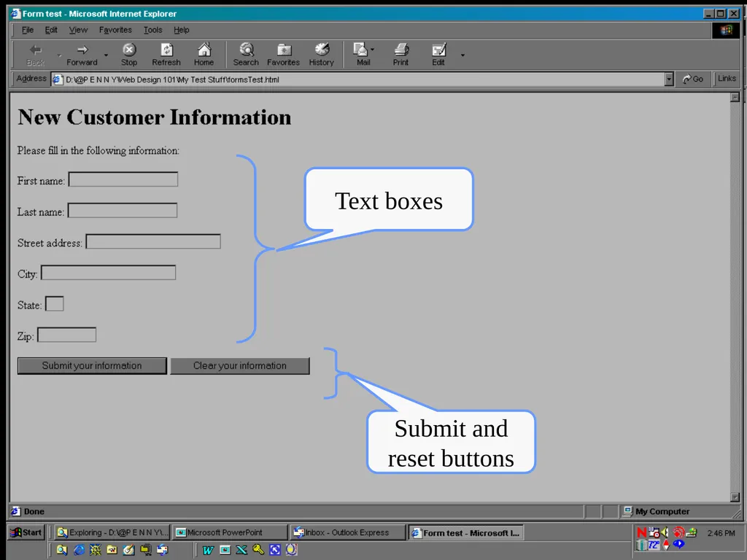Click the Edit page toolbar icon
747x560 pixels.
click(x=438, y=50)
